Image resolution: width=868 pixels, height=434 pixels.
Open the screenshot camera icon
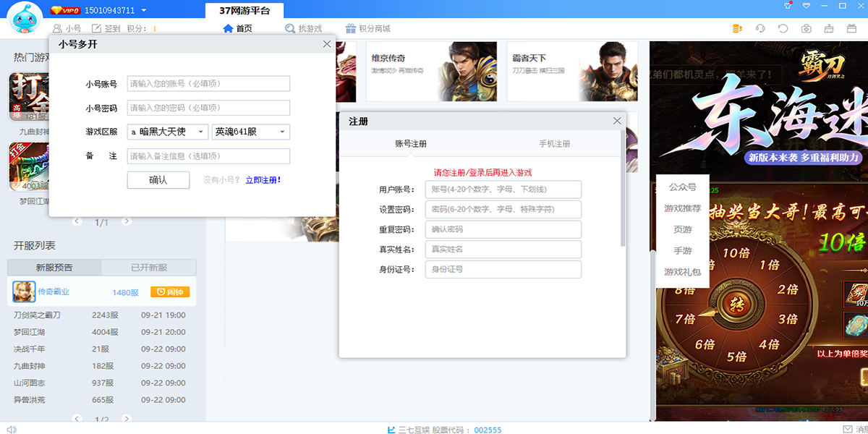tap(807, 29)
